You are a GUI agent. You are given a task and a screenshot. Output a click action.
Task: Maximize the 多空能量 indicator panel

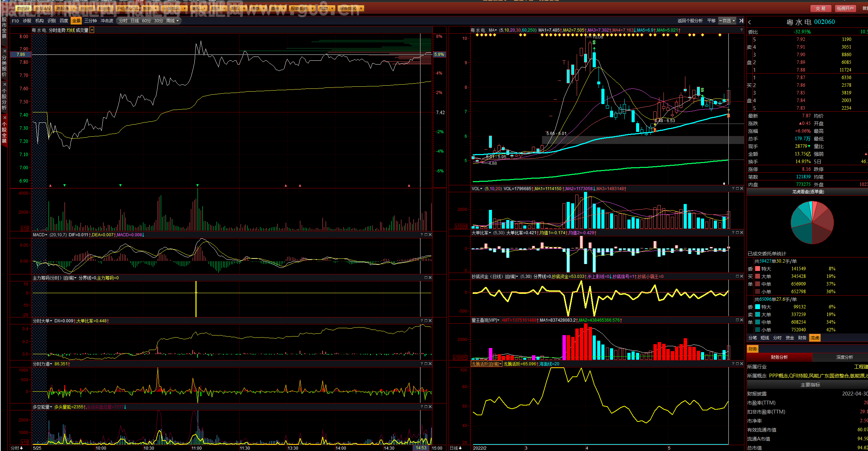(426, 407)
